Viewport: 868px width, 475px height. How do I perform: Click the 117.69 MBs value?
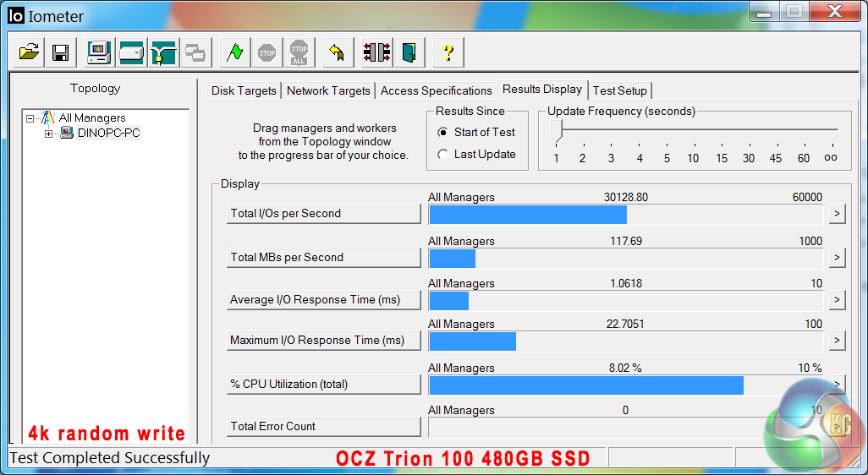[x=626, y=241]
